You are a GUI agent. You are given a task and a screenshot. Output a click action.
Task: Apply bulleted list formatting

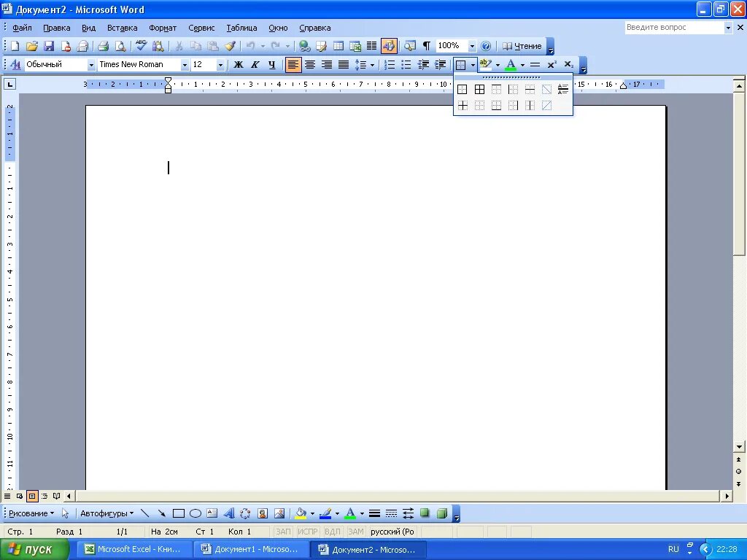coord(406,64)
